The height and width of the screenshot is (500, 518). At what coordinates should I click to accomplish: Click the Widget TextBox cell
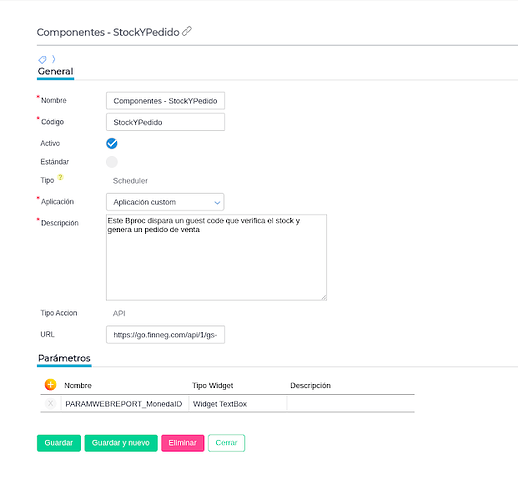coord(237,404)
